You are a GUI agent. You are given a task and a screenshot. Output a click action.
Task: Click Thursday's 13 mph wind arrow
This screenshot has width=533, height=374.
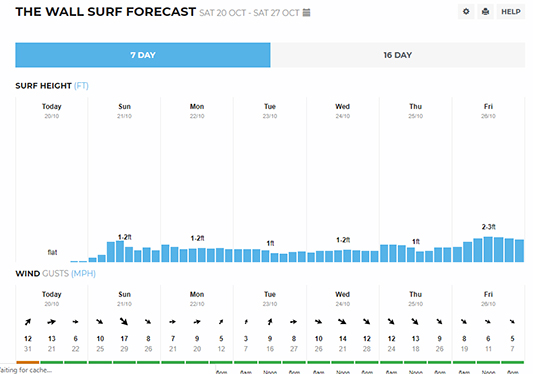(x=415, y=321)
